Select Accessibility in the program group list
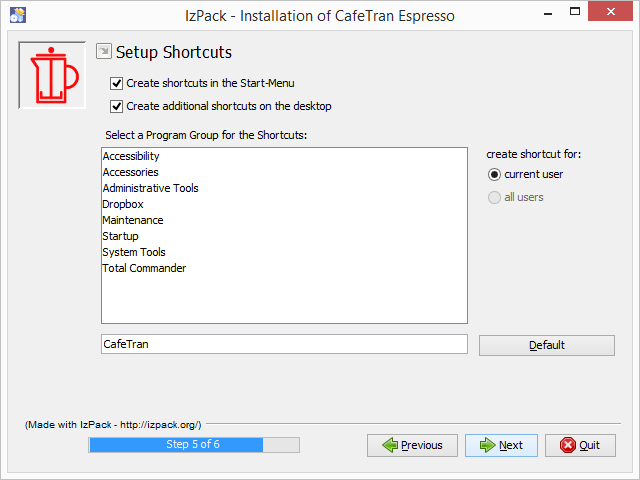This screenshot has height=480, width=640. (x=131, y=156)
